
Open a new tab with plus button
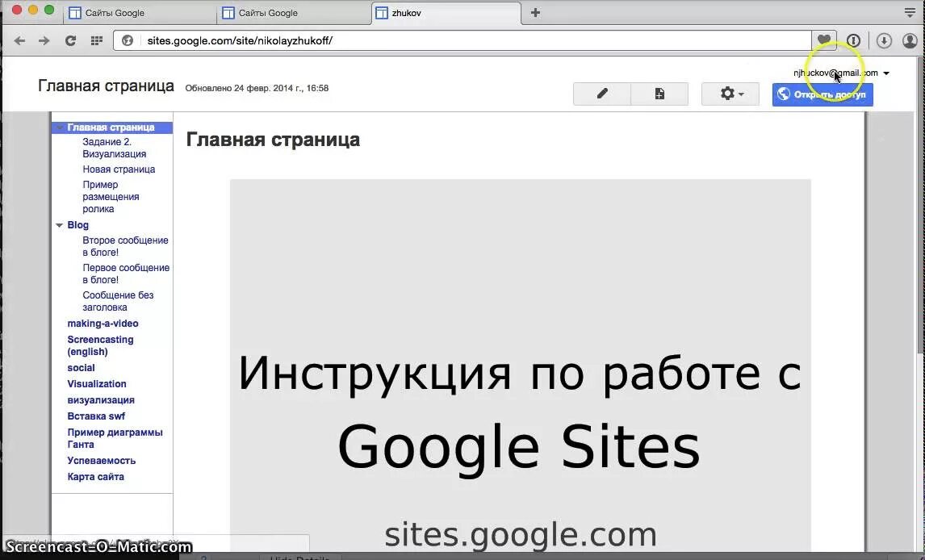click(x=535, y=12)
